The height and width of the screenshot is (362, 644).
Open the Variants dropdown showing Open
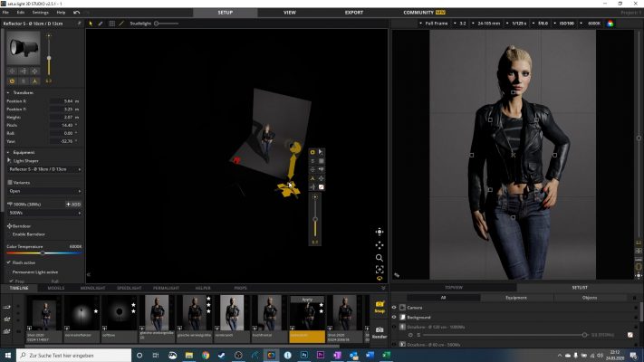43,191
